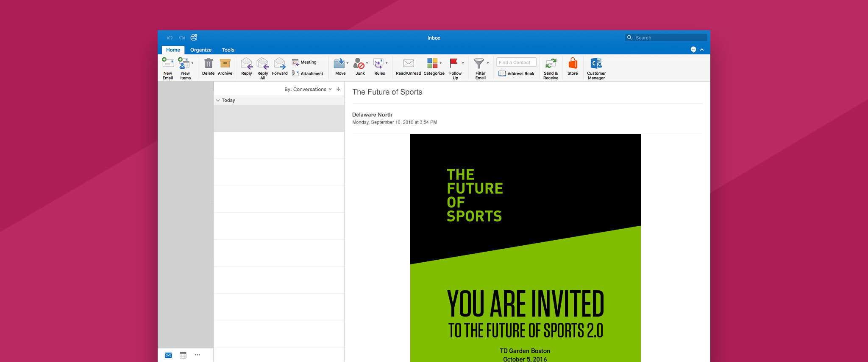This screenshot has height=362, width=868.
Task: Open the Junk dropdown arrow
Action: 367,63
